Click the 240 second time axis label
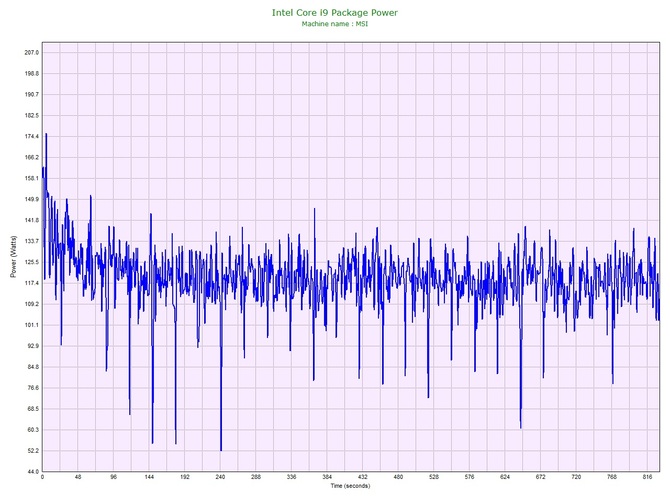The height and width of the screenshot is (503, 670). pyautogui.click(x=220, y=478)
